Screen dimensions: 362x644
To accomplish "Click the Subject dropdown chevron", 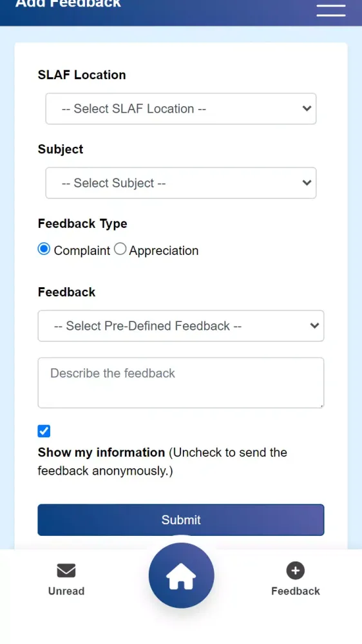I will tap(307, 183).
